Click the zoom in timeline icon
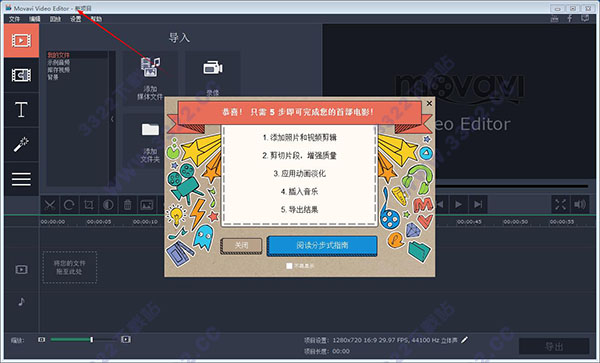Viewport: 600px width, 363px height. click(x=126, y=339)
